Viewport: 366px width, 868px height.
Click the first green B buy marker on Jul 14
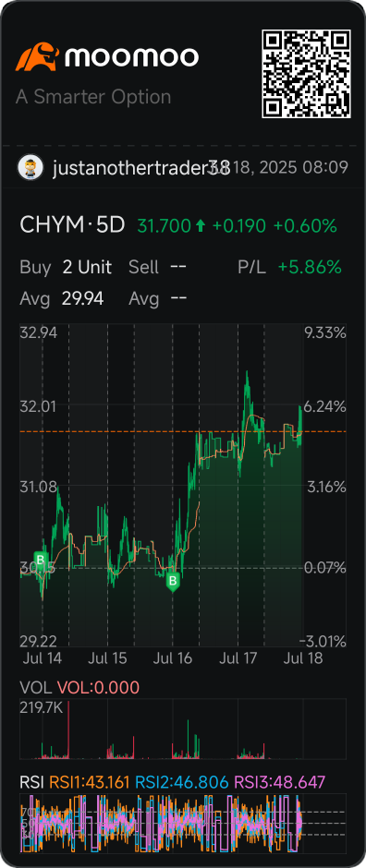(40, 558)
